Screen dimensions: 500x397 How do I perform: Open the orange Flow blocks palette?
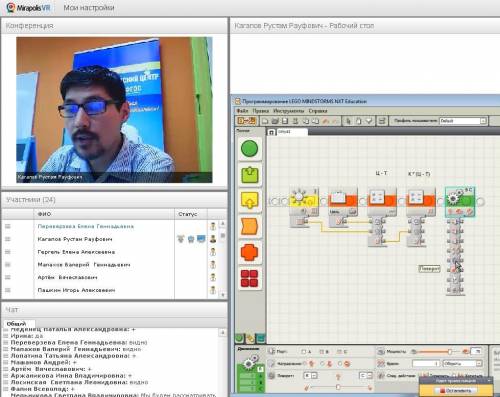[250, 226]
